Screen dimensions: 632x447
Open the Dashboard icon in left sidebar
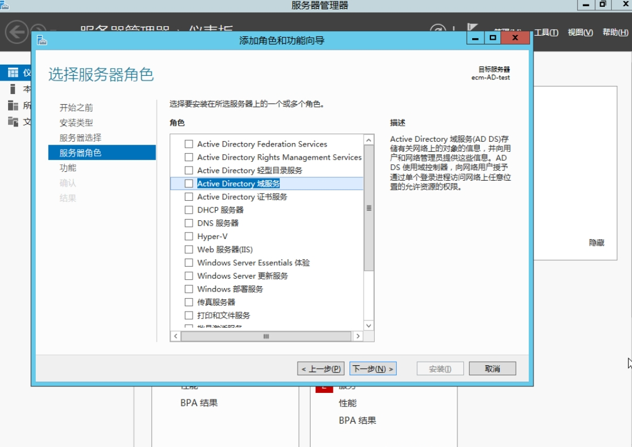pos(13,73)
